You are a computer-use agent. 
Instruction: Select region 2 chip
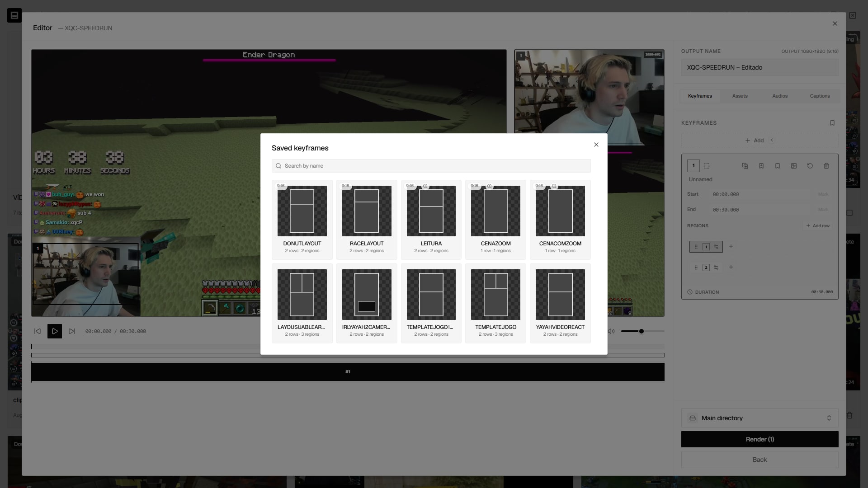pos(706,267)
